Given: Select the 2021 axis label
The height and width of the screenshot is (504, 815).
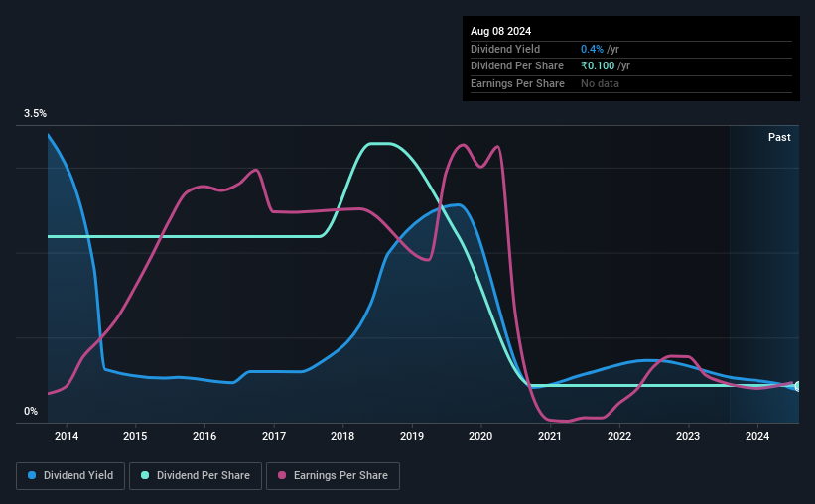Looking at the screenshot, I should 549,436.
